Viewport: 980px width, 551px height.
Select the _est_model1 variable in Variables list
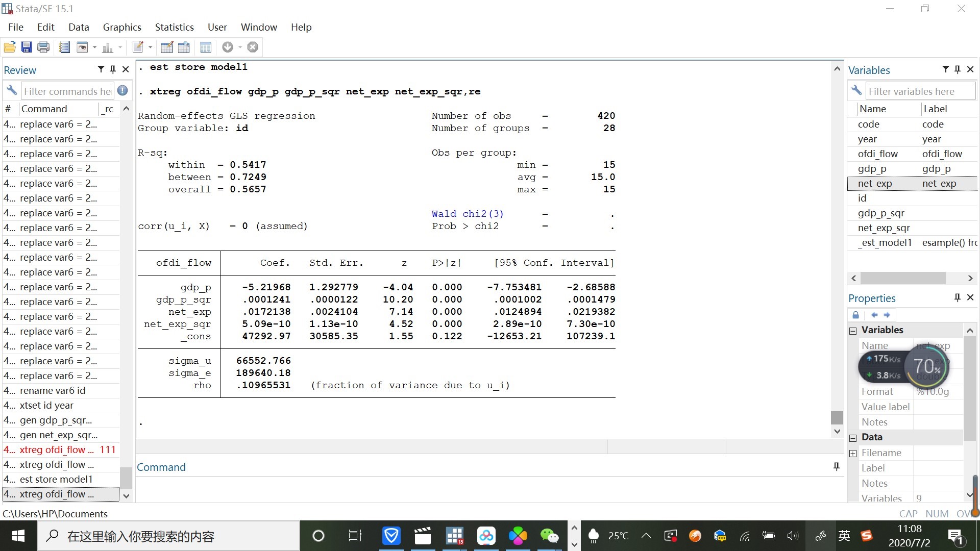(912, 242)
